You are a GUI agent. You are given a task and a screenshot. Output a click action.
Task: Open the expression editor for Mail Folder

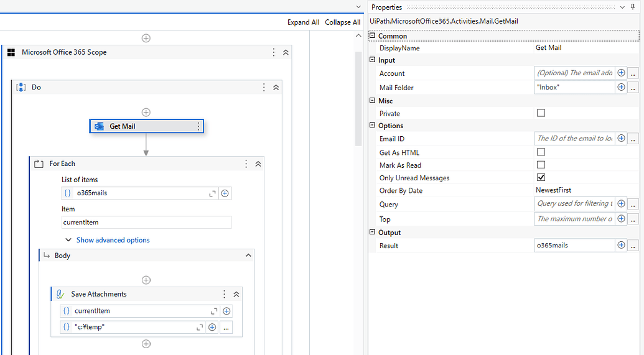click(x=633, y=88)
